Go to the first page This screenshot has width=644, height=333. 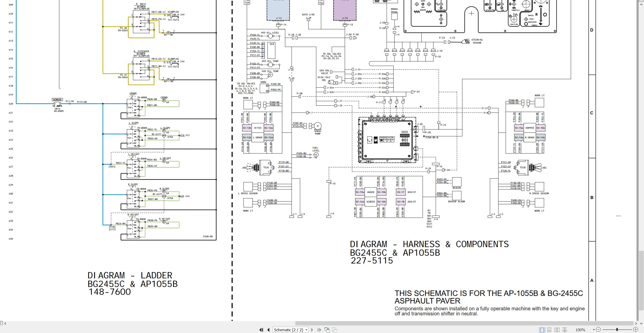[x=261, y=330]
